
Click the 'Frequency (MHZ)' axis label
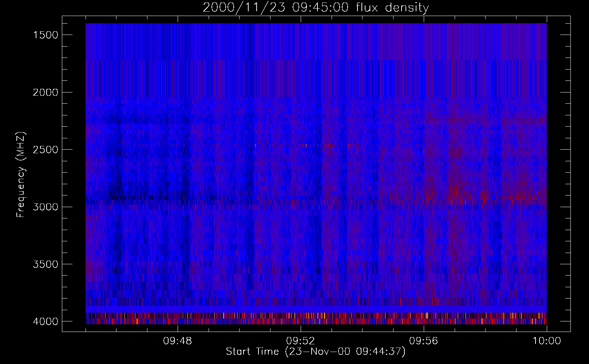21,175
